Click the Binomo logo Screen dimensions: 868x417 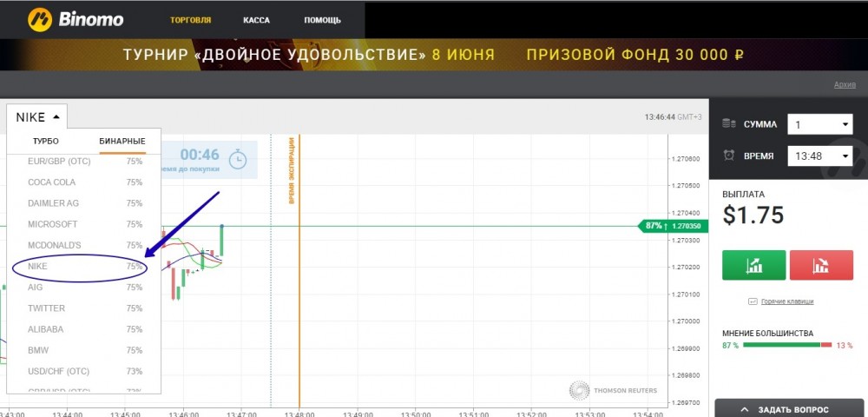(76, 20)
